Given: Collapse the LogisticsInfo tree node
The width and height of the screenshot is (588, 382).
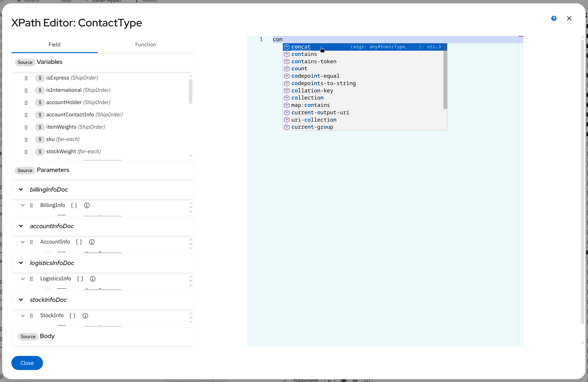Looking at the screenshot, I should [23, 279].
